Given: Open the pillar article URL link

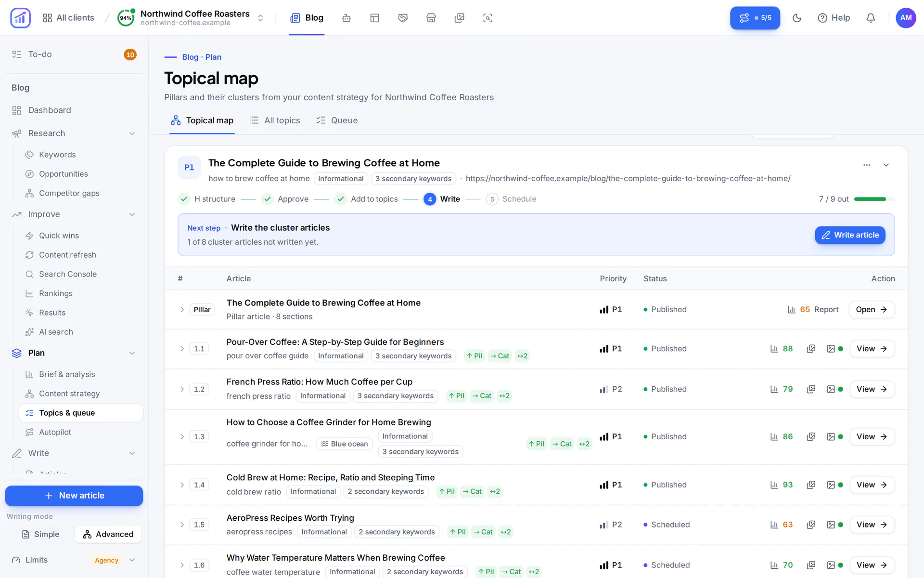Looking at the screenshot, I should (x=628, y=179).
